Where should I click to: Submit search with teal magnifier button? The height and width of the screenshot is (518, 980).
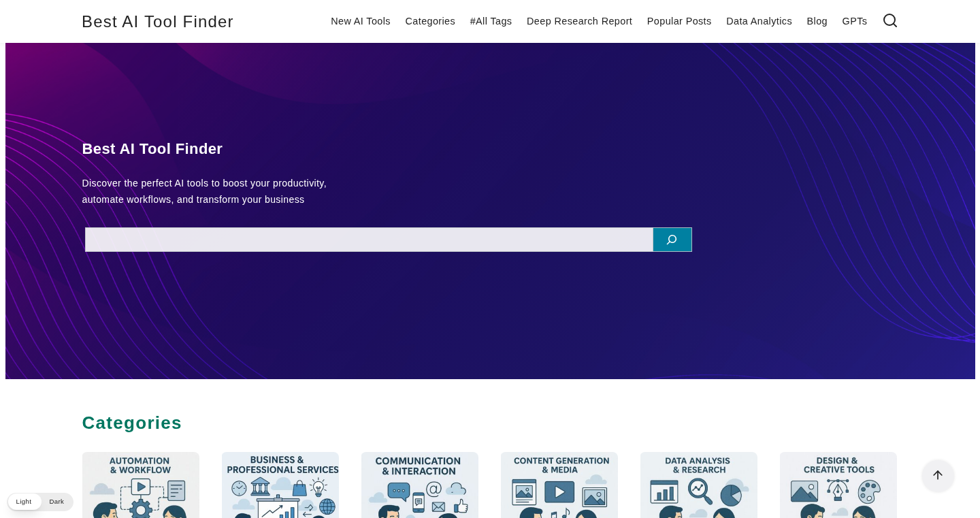pos(672,240)
